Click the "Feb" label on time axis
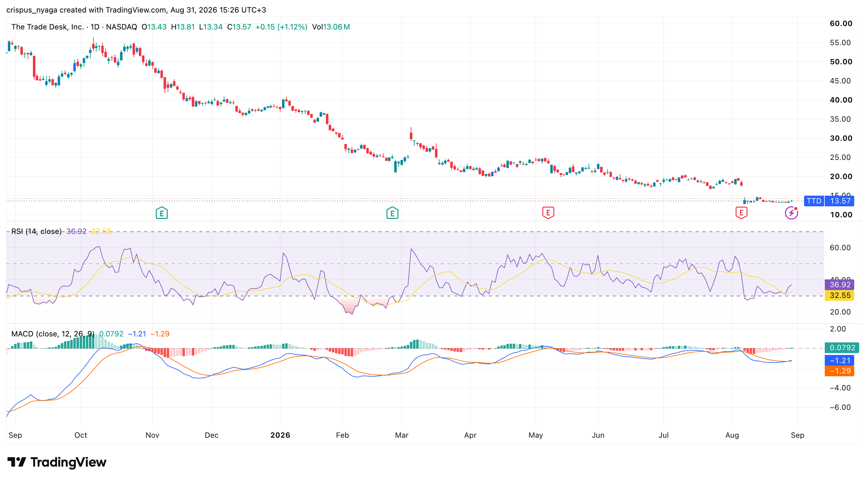 342,436
